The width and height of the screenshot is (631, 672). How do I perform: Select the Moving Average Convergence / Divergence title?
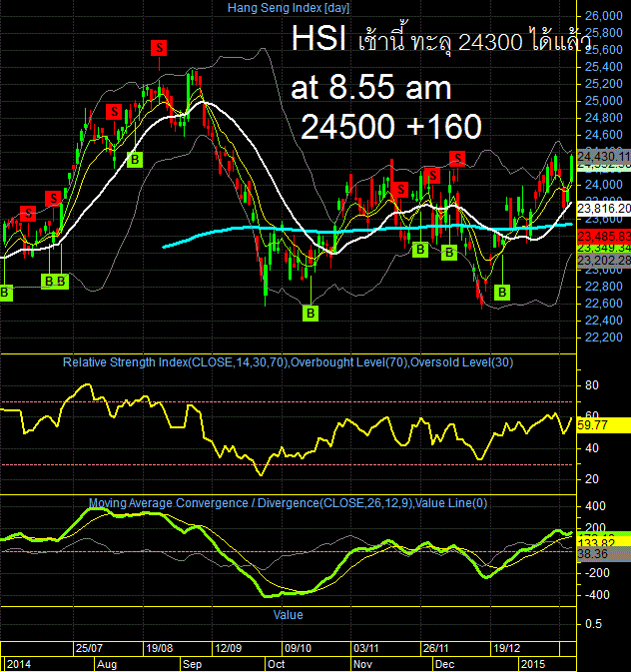(x=289, y=502)
